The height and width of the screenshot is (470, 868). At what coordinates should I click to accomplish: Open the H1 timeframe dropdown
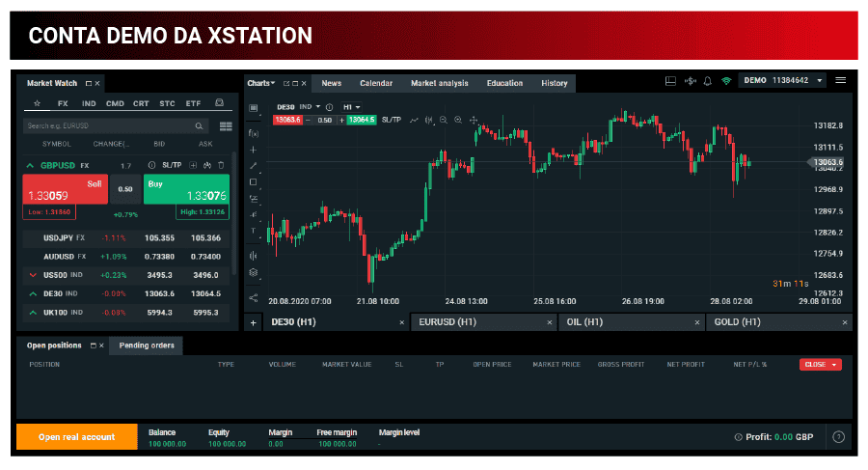(351, 107)
